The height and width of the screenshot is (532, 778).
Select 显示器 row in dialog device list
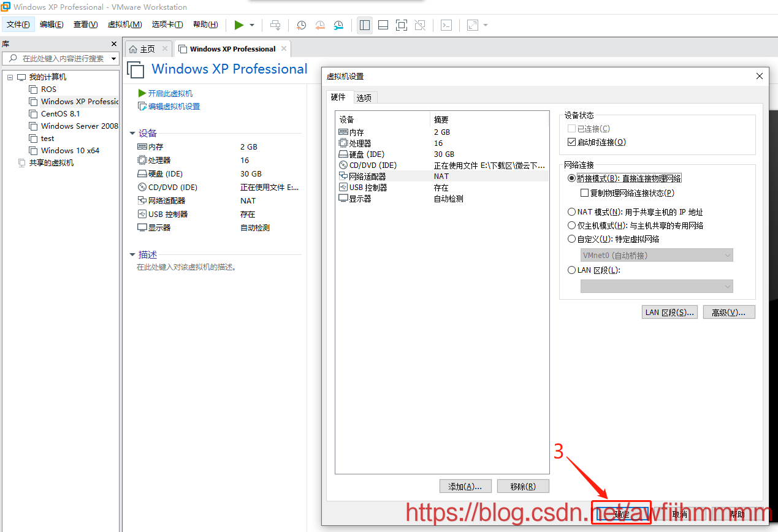pos(442,199)
